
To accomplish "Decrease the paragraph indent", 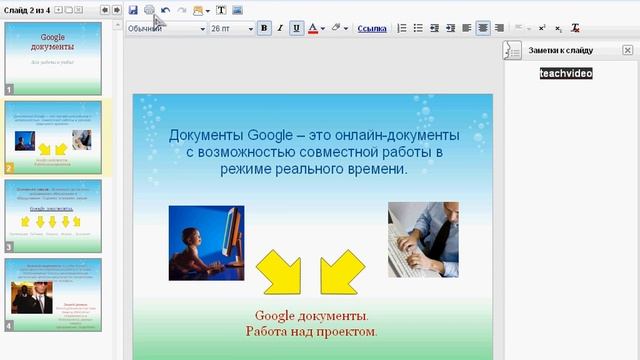I will 434,28.
